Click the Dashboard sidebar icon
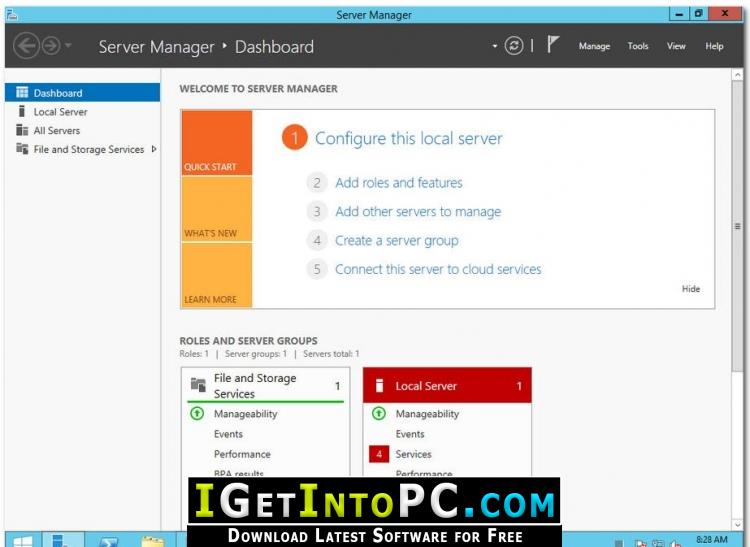This screenshot has height=547, width=750. pyautogui.click(x=22, y=92)
